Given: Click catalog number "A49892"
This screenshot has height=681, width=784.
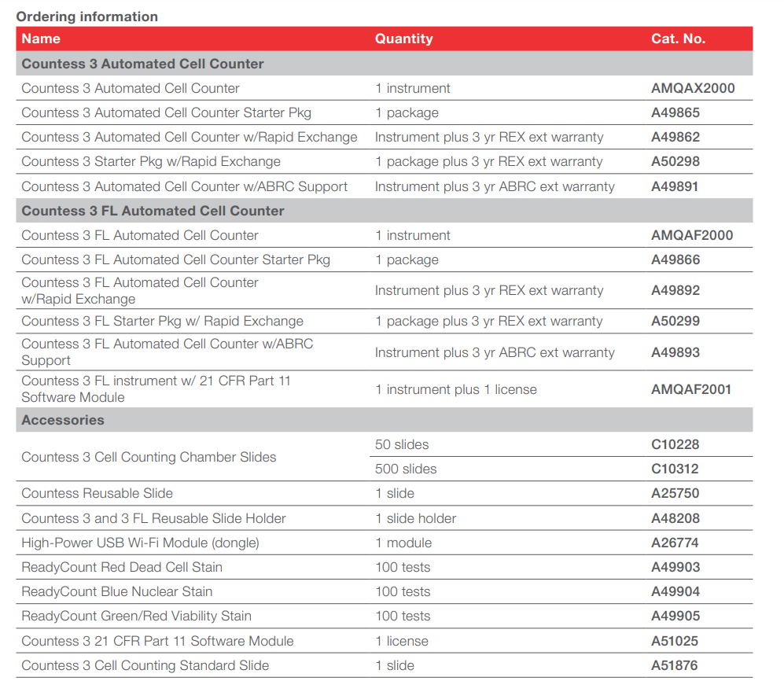Looking at the screenshot, I should click(x=675, y=290).
